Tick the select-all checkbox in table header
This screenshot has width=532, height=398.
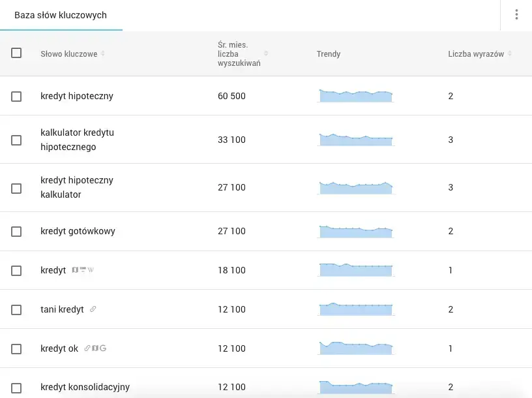point(16,54)
